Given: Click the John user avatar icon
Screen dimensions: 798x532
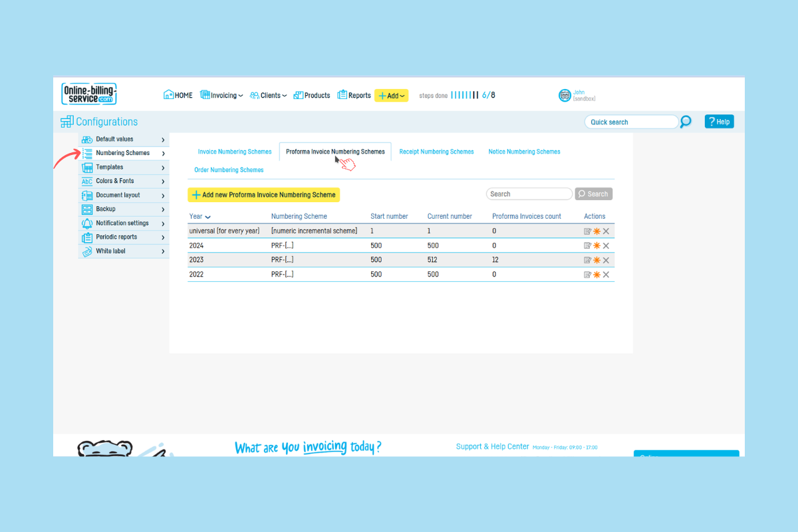Looking at the screenshot, I should (x=565, y=96).
